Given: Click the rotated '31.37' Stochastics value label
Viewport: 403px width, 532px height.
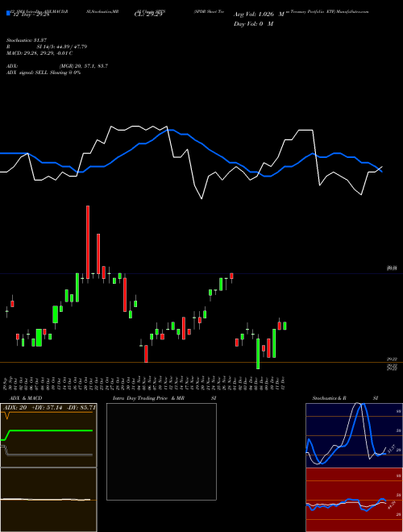Looking at the screenshot, I should pyautogui.click(x=391, y=449).
